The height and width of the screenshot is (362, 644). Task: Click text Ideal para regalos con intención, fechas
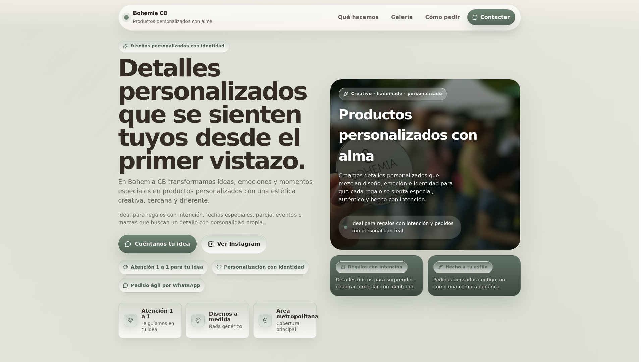(210, 219)
